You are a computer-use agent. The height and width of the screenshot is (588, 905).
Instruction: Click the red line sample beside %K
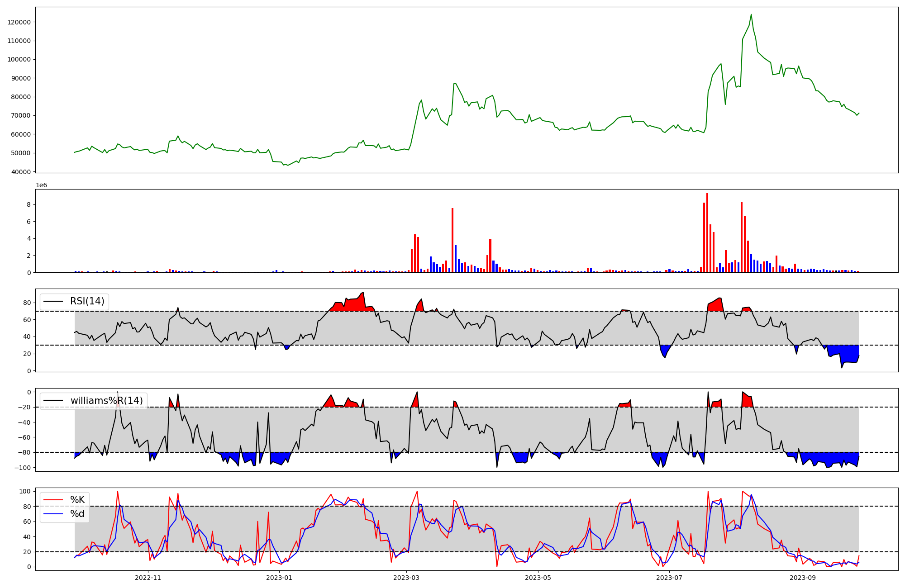(52, 500)
